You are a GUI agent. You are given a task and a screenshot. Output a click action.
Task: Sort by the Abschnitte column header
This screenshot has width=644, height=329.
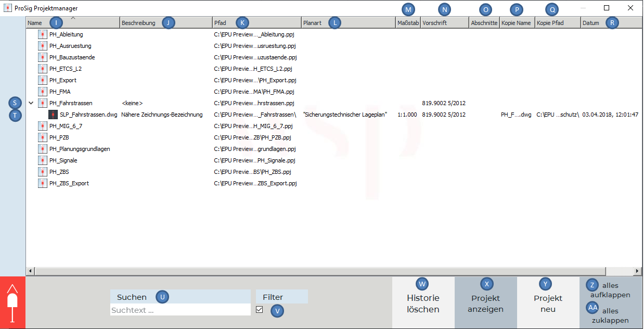point(484,23)
